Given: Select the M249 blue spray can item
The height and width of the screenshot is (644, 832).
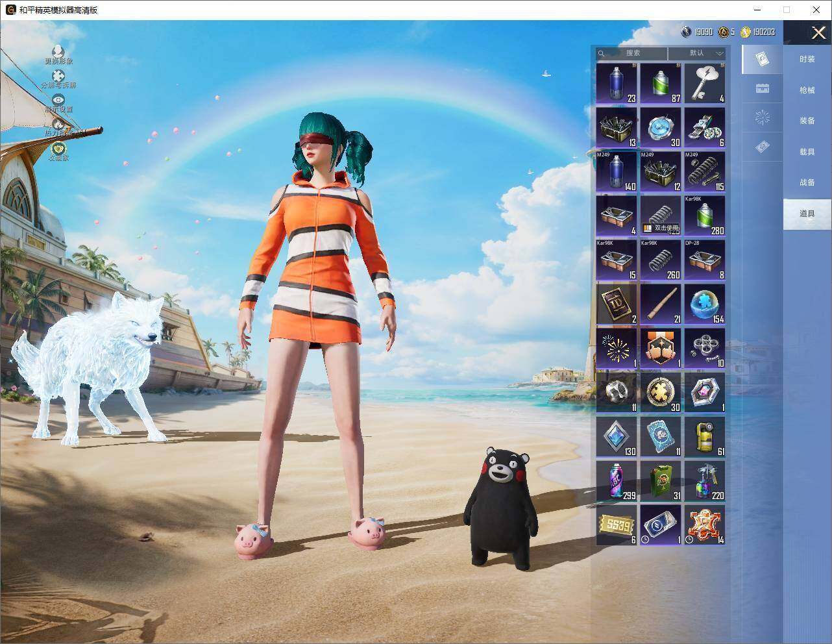Looking at the screenshot, I should coord(617,171).
